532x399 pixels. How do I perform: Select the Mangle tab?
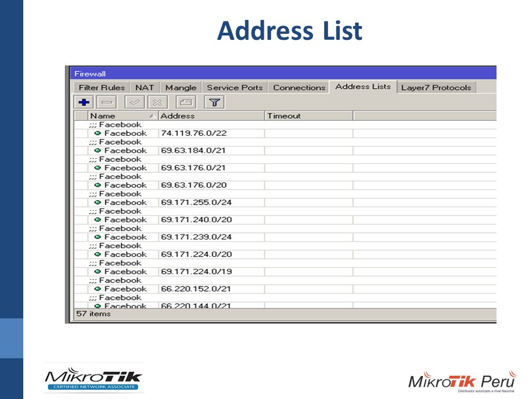[181, 88]
